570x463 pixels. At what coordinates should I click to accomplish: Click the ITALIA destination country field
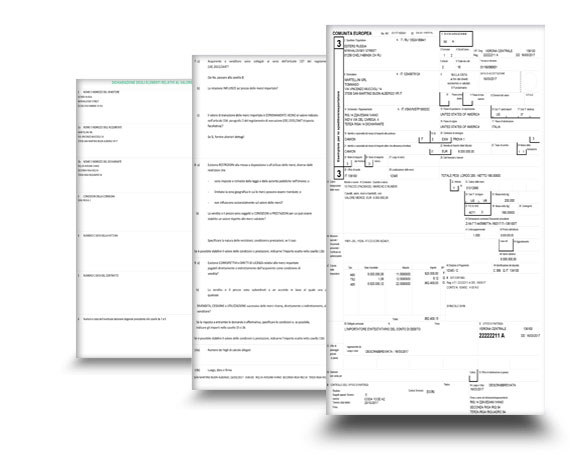click(x=496, y=127)
